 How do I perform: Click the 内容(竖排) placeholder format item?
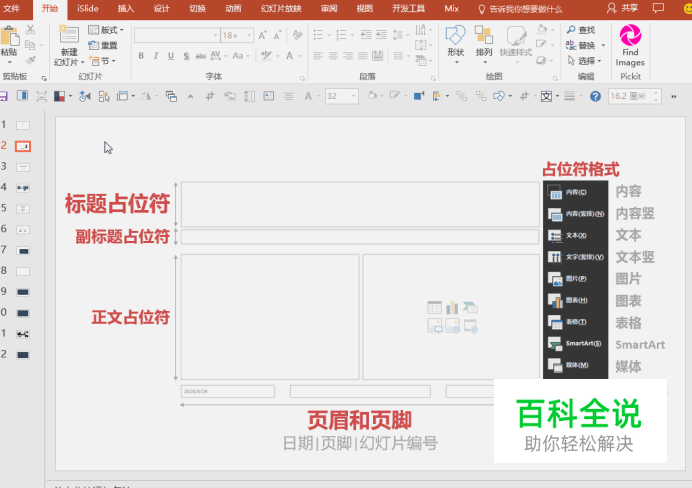click(575, 214)
